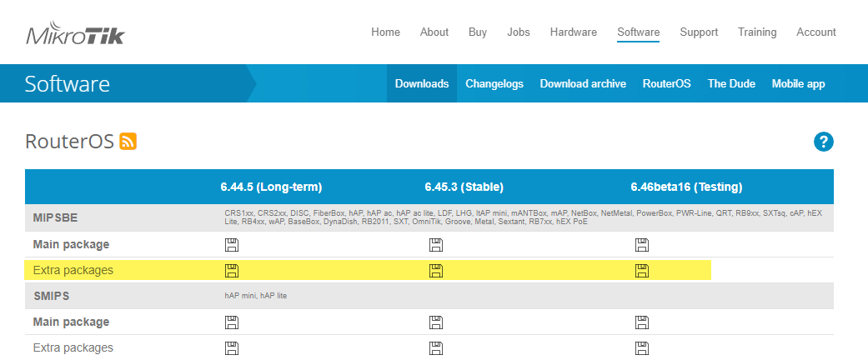Screen dimensions: 868x360
Task: Switch to the Changelogs tab
Action: click(494, 83)
